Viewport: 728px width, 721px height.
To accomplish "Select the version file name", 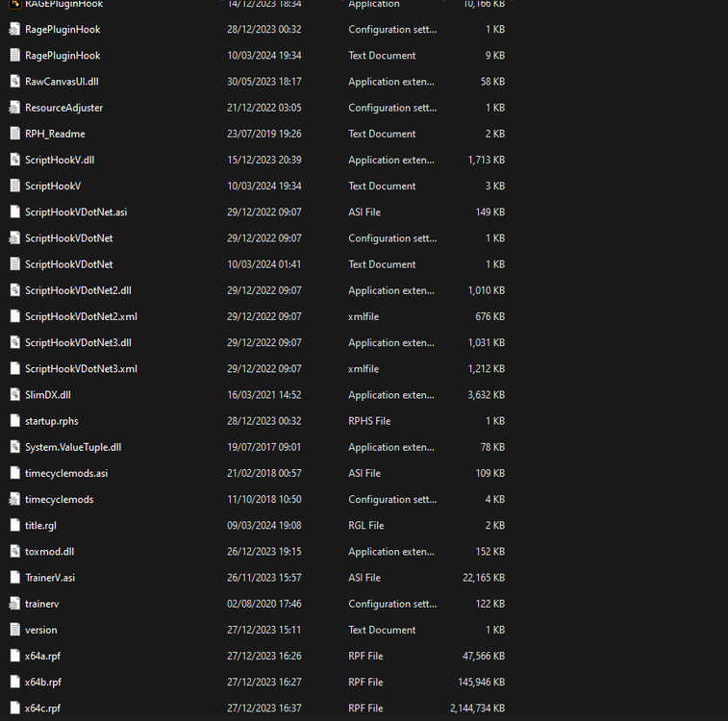I will click(x=41, y=630).
